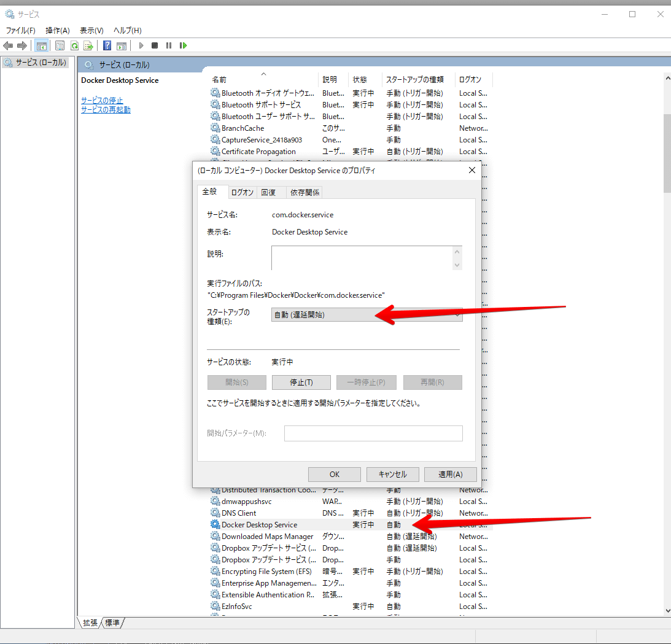Click the Export List toolbar icon

pyautogui.click(x=88, y=45)
